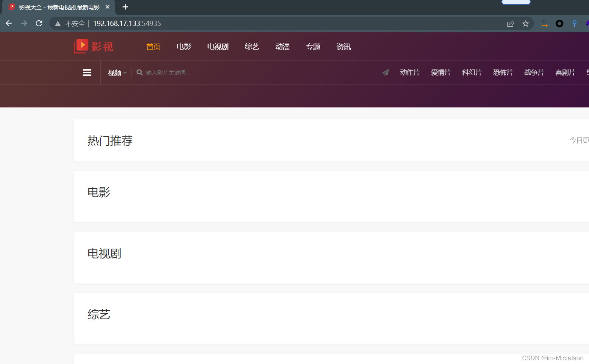Viewport: 589px width, 364px height.
Task: Open the 恐怖片 category link
Action: point(503,72)
